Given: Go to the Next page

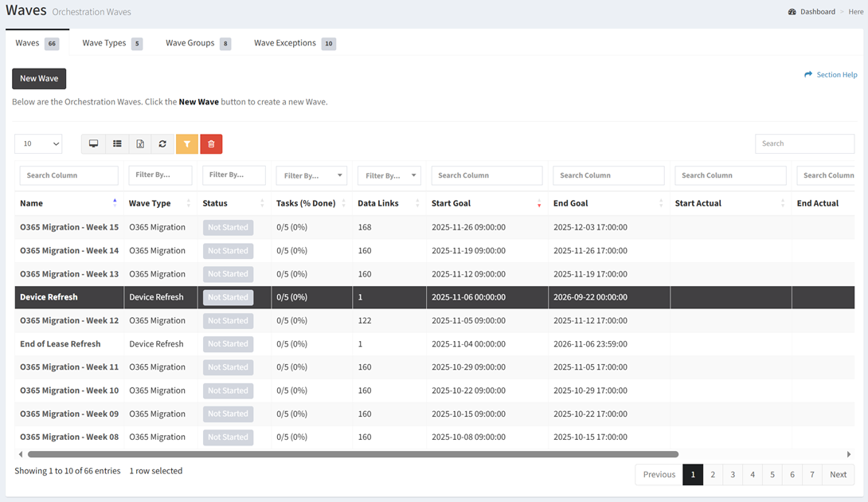Looking at the screenshot, I should click(838, 474).
